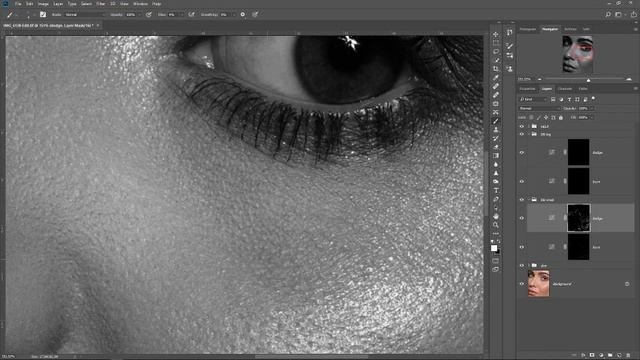Hide the Background layer
This screenshot has width=640, height=360.
tap(522, 284)
